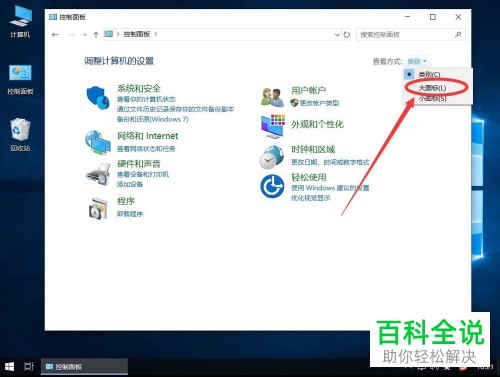Open the 程序 disc icon
The width and height of the screenshot is (500, 377).
pyautogui.click(x=98, y=208)
